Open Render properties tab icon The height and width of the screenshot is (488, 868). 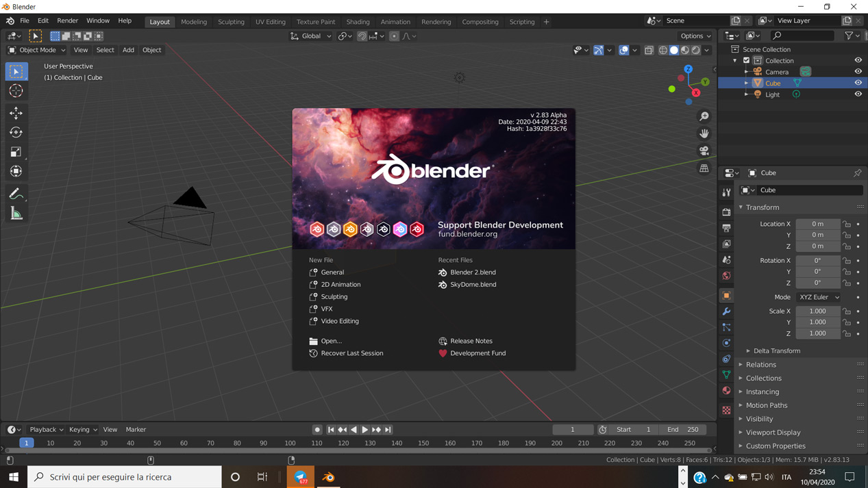[726, 212]
